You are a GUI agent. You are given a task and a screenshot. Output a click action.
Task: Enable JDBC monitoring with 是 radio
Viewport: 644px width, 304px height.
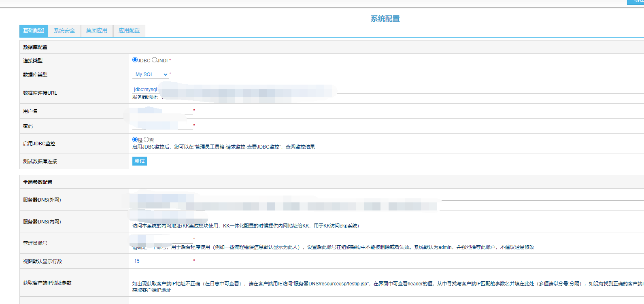coord(135,140)
